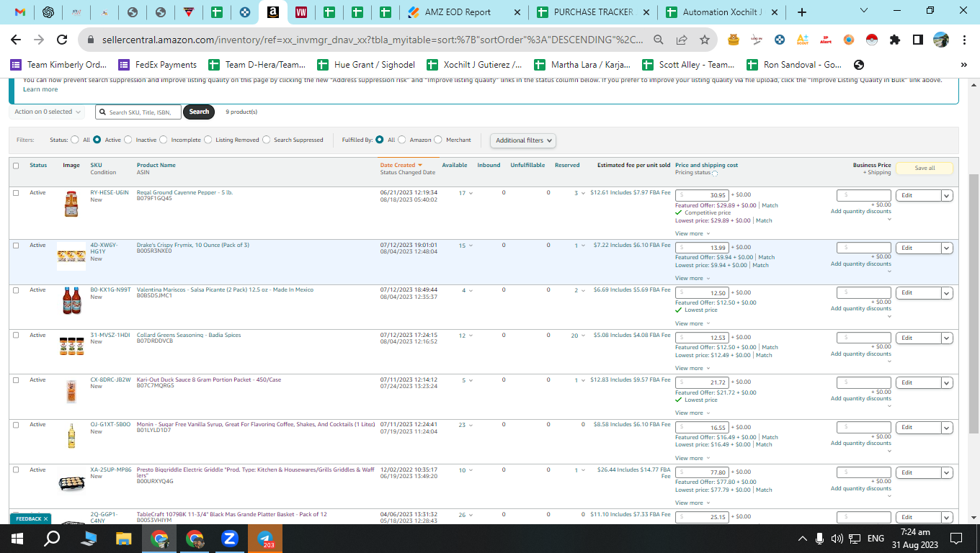The width and height of the screenshot is (980, 553).
Task: Click the Learn more link
Action: pos(40,89)
